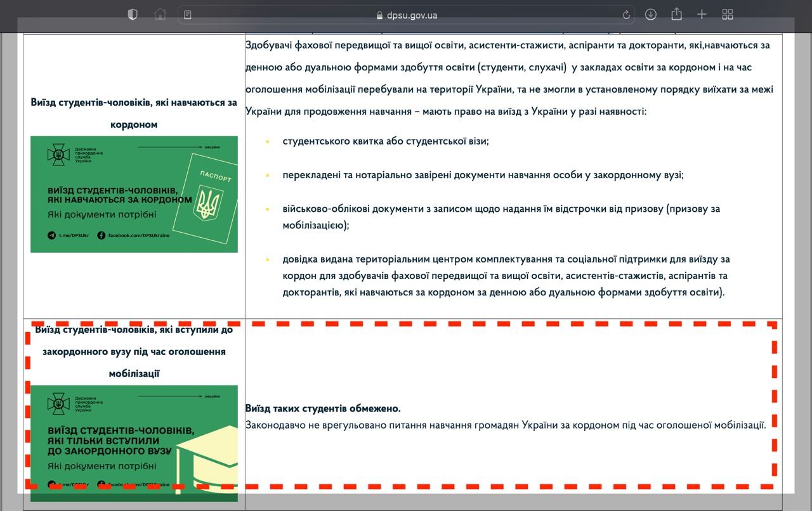Open the first banner about students studying abroad
Image resolution: width=812 pixels, height=511 pixels.
tap(134, 194)
